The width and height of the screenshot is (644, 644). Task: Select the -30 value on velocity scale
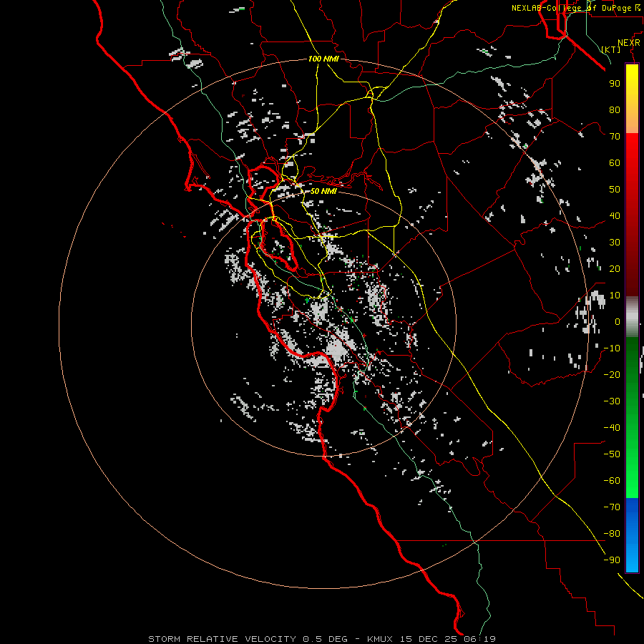point(612,401)
